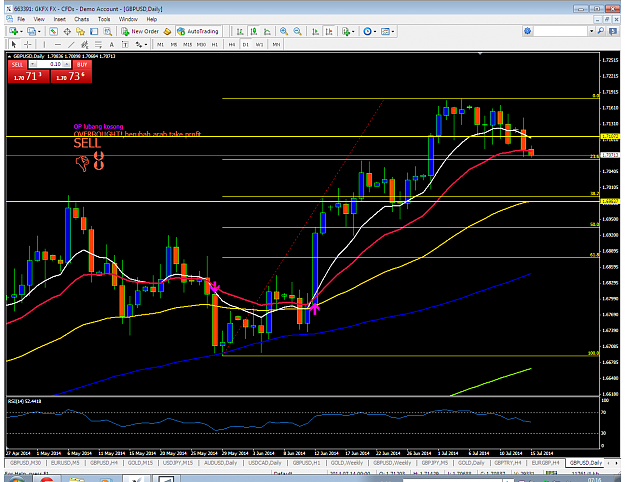Expand the Templates dropdown arrow
The height and width of the screenshot is (482, 625).
coord(393,31)
